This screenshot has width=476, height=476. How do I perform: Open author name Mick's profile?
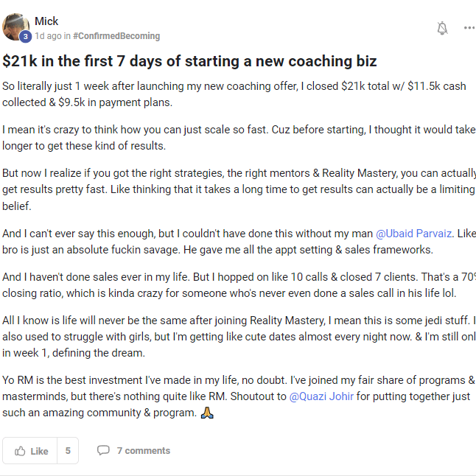pyautogui.click(x=46, y=21)
